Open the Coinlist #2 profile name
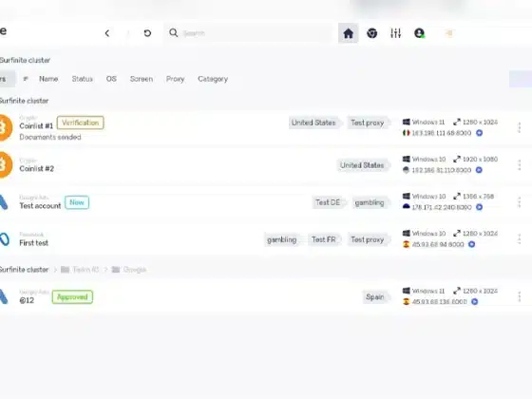This screenshot has width=532, height=399. [x=37, y=169]
